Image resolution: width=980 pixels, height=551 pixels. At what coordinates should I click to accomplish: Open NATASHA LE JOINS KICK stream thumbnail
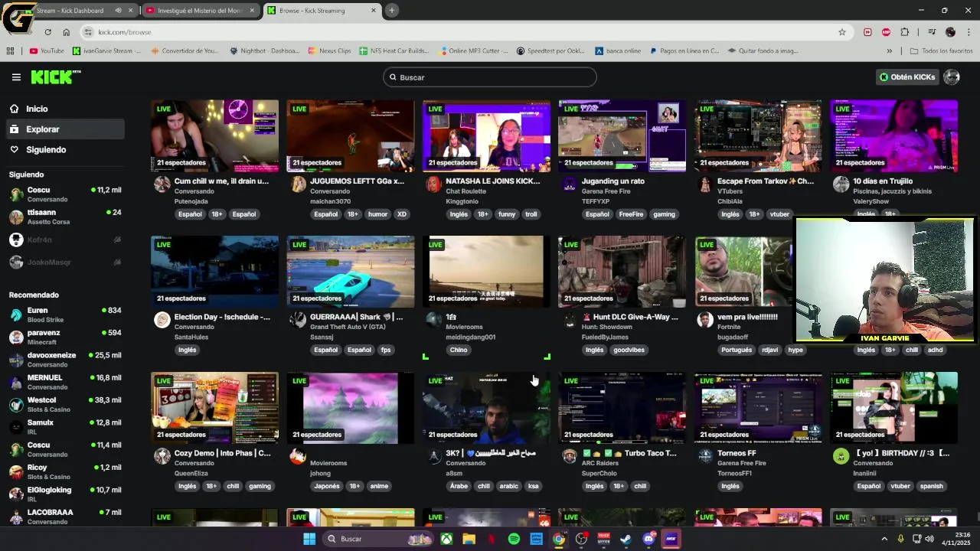coord(486,135)
